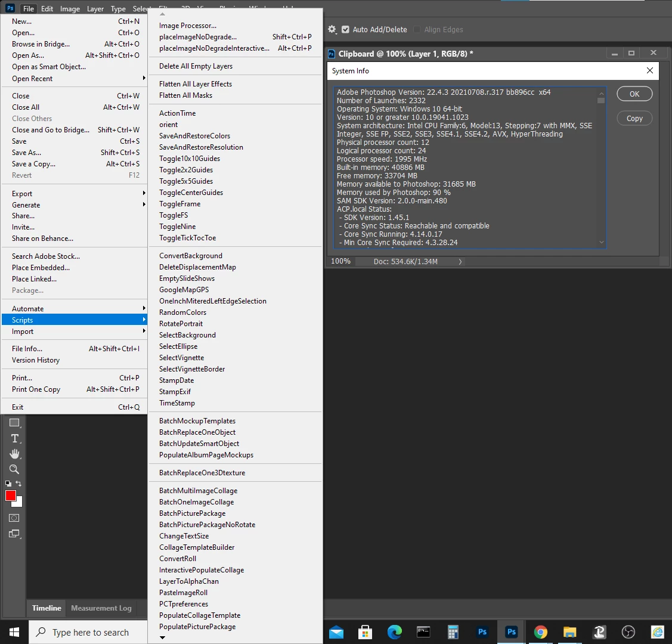Toggle Auto Add/Delete checkbox
Screen dimensions: 672x644
pos(345,30)
